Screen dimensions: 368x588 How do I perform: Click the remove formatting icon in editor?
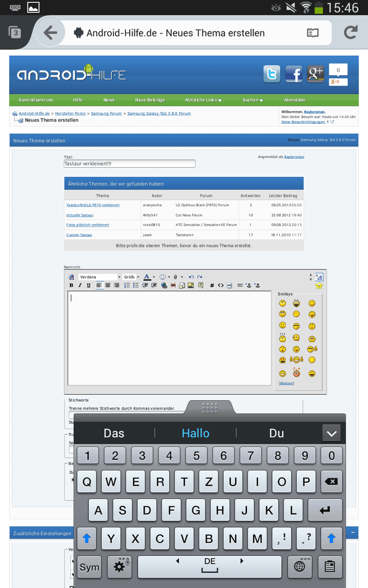tap(71, 277)
